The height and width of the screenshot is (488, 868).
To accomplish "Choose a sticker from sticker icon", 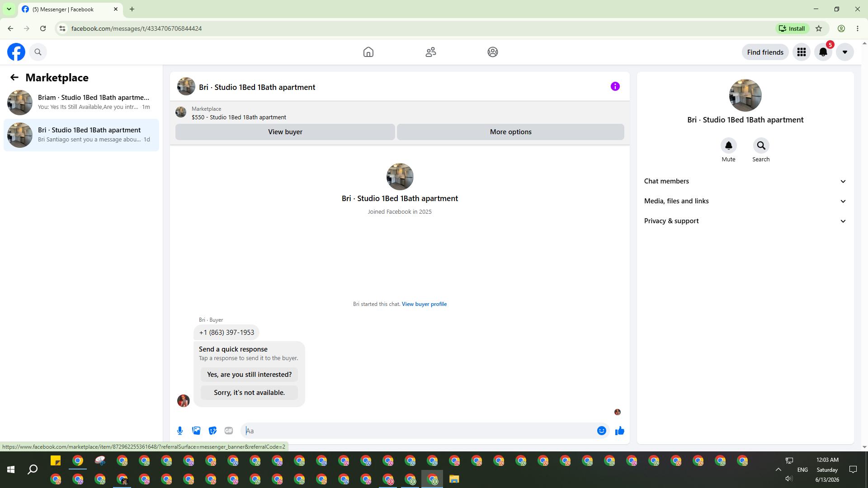I will coord(212,431).
